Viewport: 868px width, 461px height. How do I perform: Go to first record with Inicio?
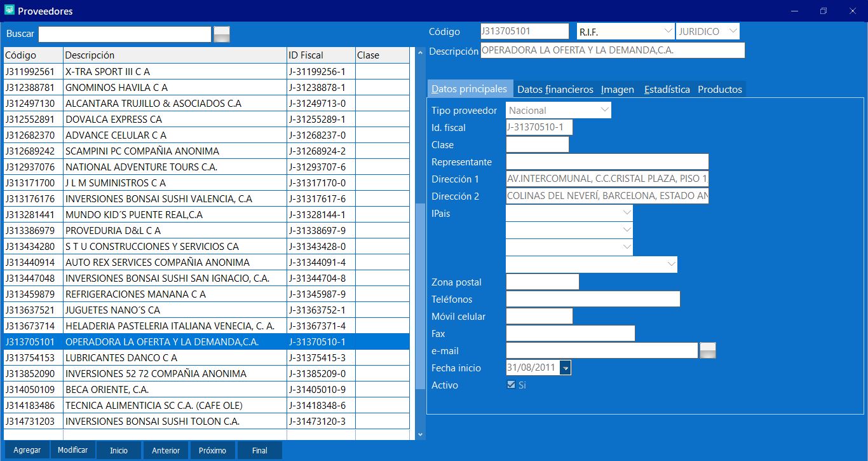point(119,450)
